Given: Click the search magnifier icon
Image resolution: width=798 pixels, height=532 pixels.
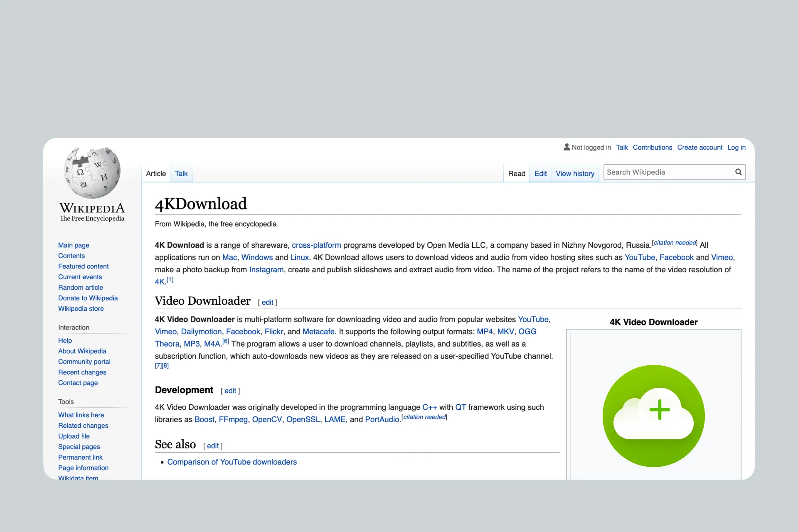Looking at the screenshot, I should coord(738,172).
